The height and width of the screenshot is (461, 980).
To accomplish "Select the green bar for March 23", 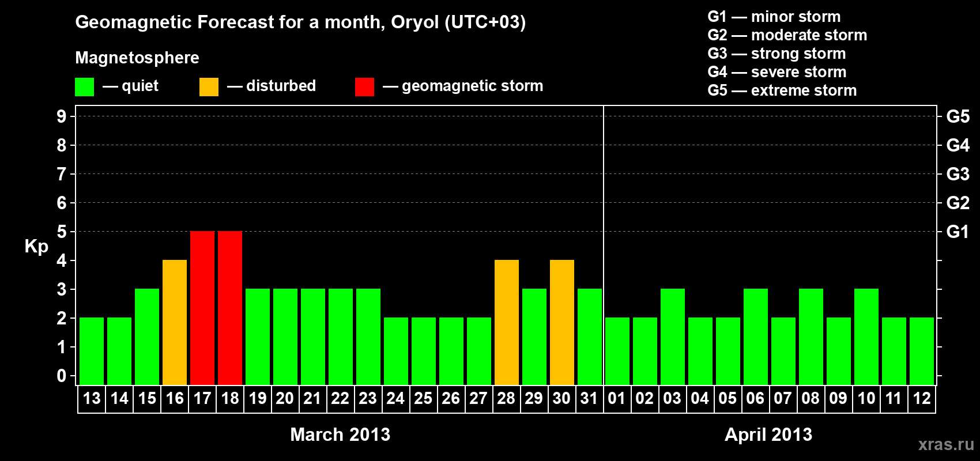I will tap(368, 337).
